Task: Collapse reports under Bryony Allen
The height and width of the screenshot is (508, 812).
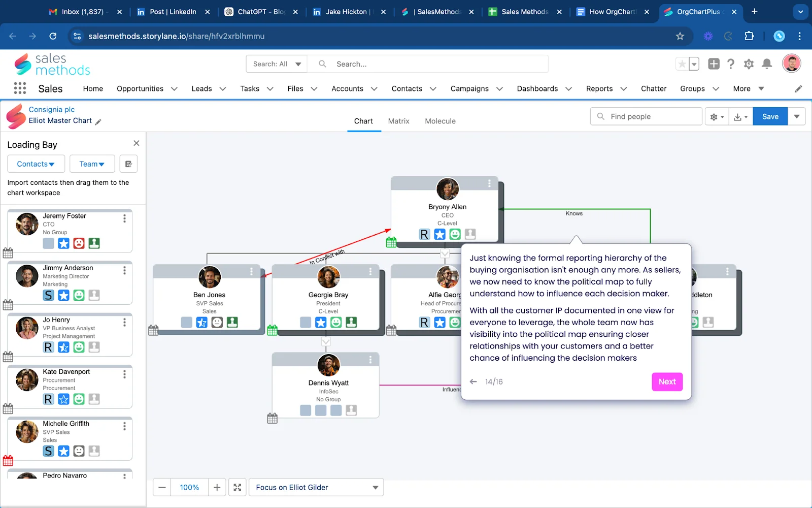Action: point(445,253)
